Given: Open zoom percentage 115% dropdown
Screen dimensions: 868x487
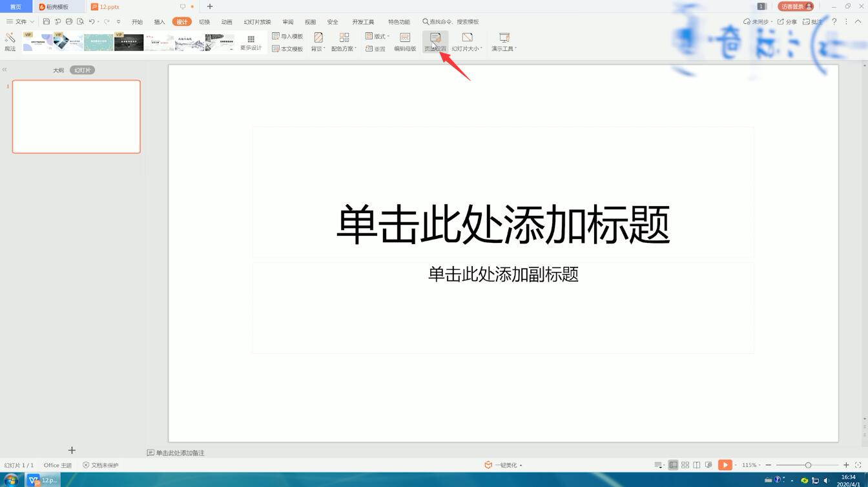Looking at the screenshot, I should pos(751,465).
